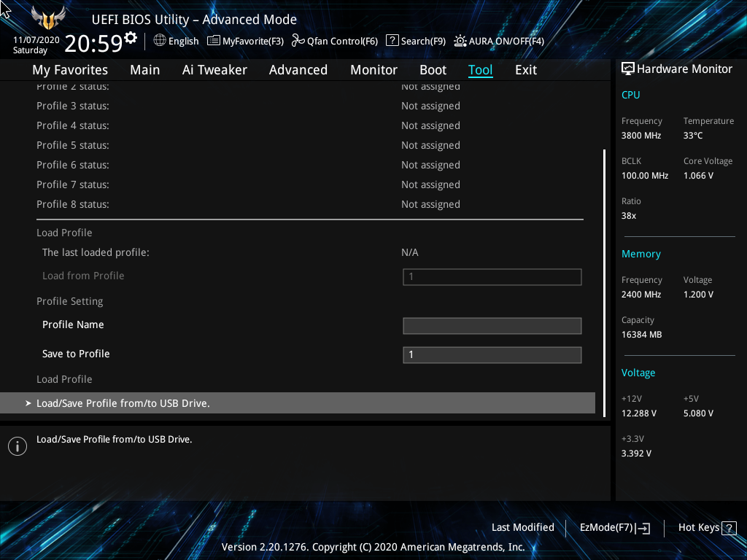Click memory voltage value 1.200 V

(698, 295)
